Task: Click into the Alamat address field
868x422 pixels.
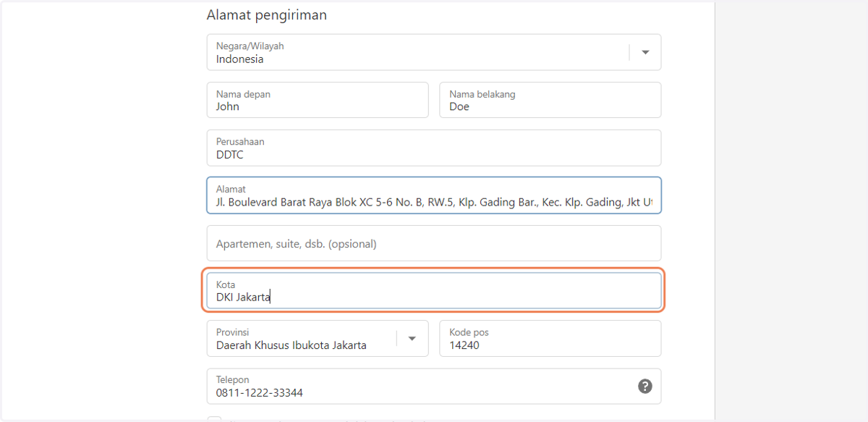Action: click(x=433, y=195)
